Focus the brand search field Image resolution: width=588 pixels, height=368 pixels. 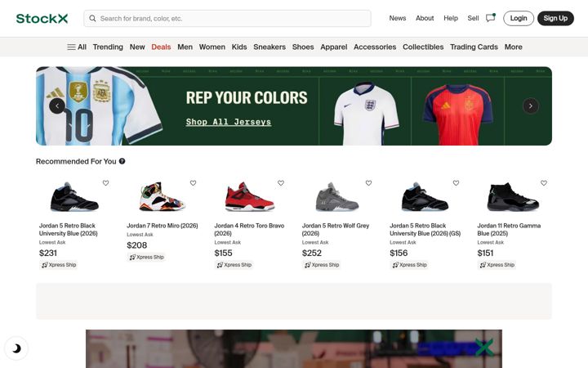[x=227, y=18]
